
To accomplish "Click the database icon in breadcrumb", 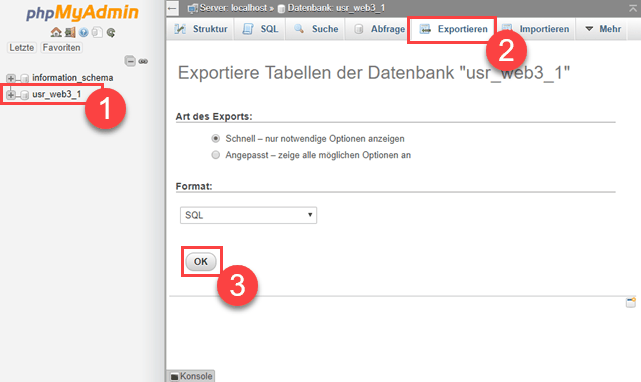I will pyautogui.click(x=281, y=9).
